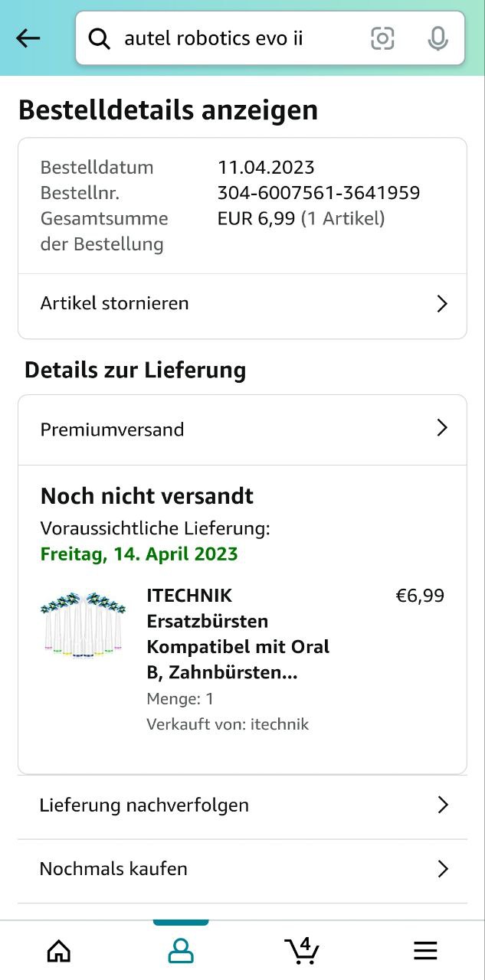
Task: Open the account profile tab icon
Action: pyautogui.click(x=181, y=951)
